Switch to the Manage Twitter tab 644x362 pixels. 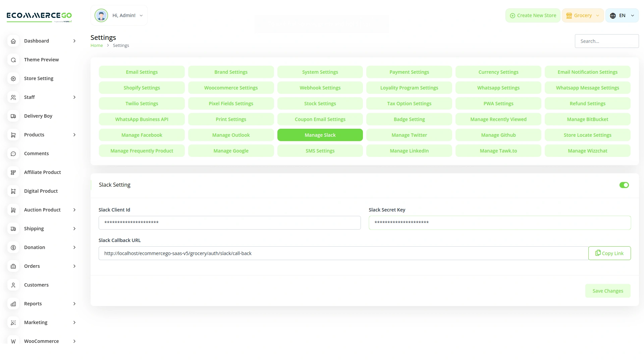(x=409, y=135)
